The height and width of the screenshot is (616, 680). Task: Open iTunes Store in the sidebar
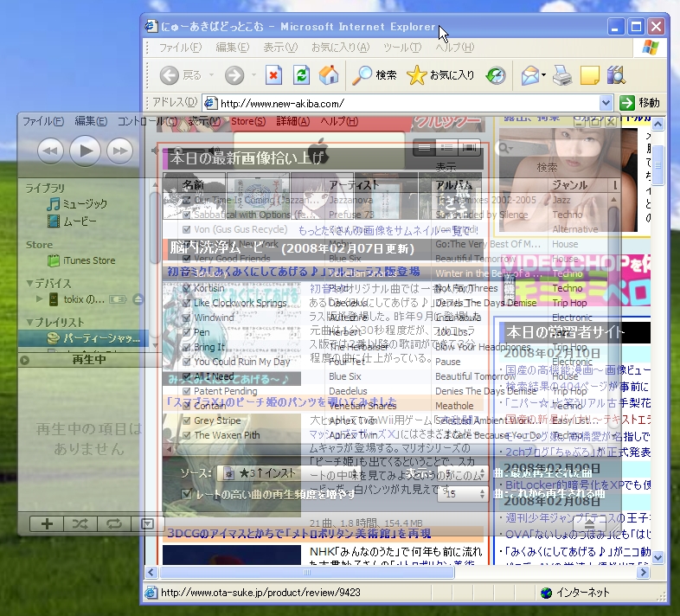pos(81,260)
